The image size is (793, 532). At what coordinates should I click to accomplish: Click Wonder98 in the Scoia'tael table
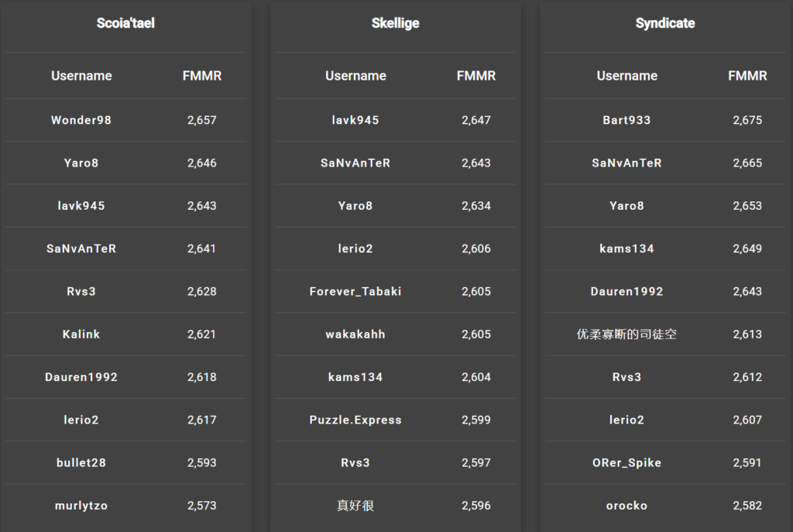(81, 120)
